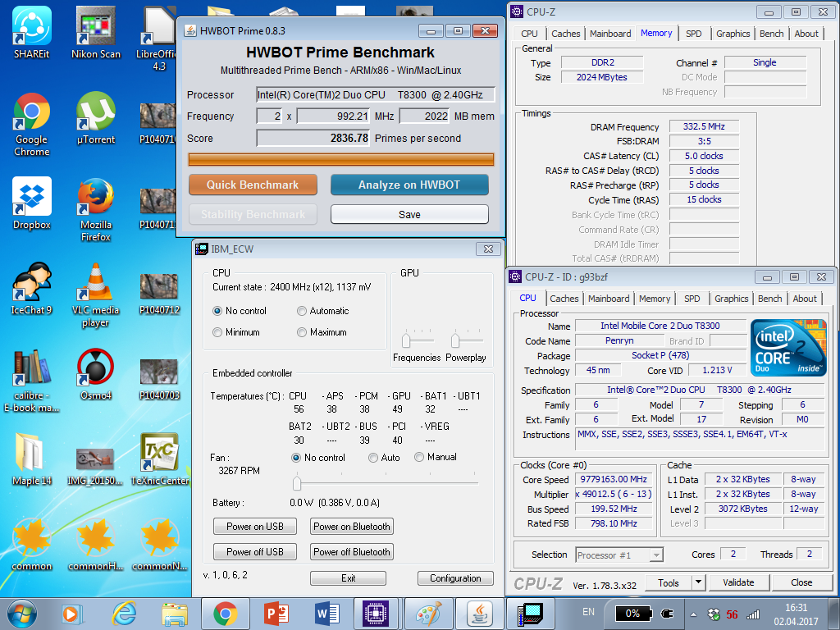Open the Nikon Scan desktop icon
840x630 pixels.
[96, 32]
